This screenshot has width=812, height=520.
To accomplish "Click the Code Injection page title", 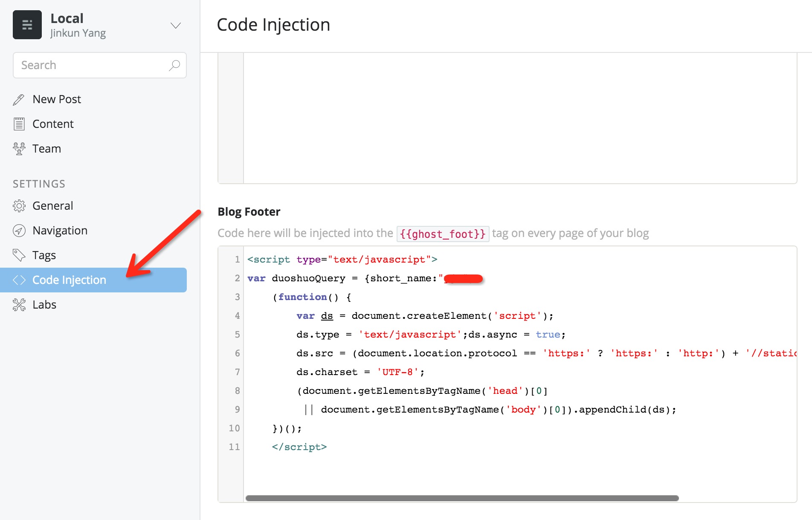I will coord(273,25).
